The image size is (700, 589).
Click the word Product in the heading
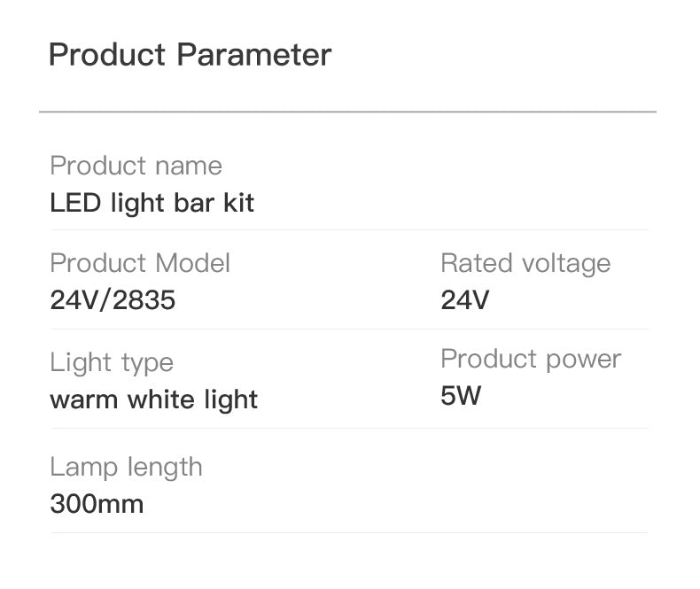(x=107, y=55)
